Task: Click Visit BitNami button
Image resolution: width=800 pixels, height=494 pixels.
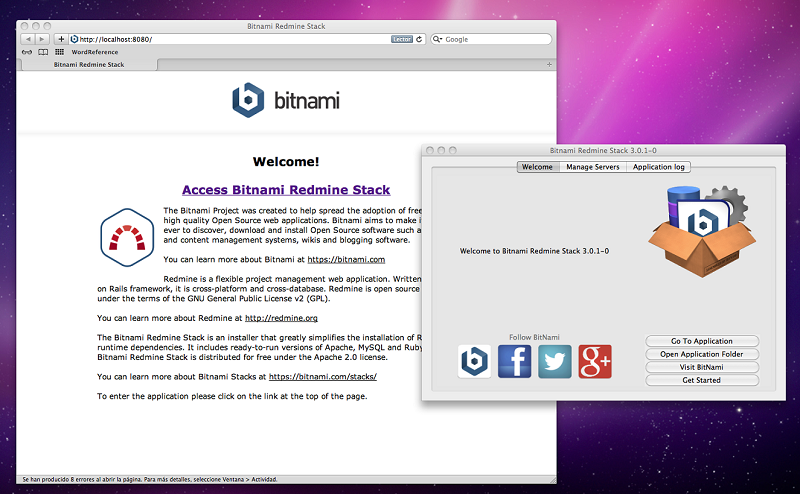Action: [702, 367]
